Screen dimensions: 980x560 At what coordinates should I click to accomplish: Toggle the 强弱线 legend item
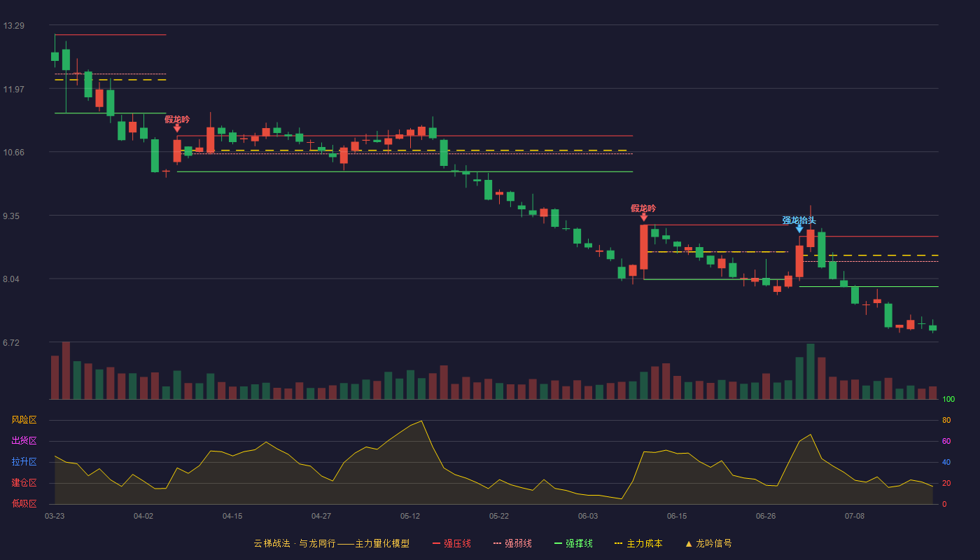click(512, 543)
